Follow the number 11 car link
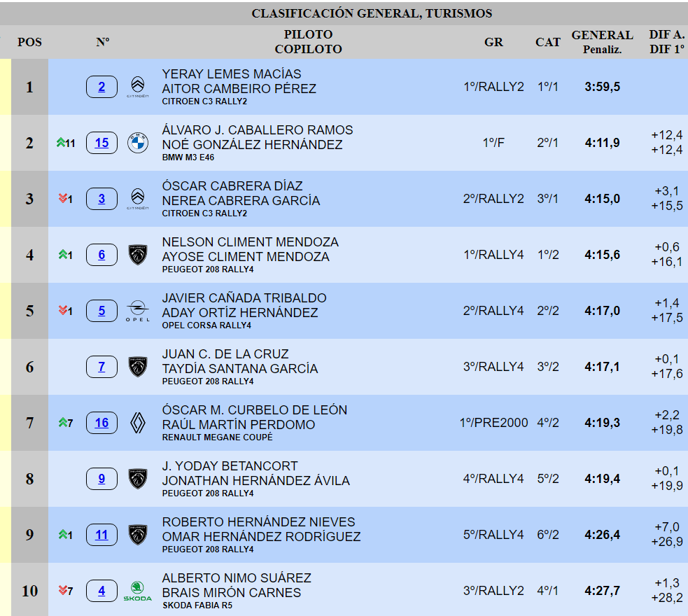 tap(102, 535)
